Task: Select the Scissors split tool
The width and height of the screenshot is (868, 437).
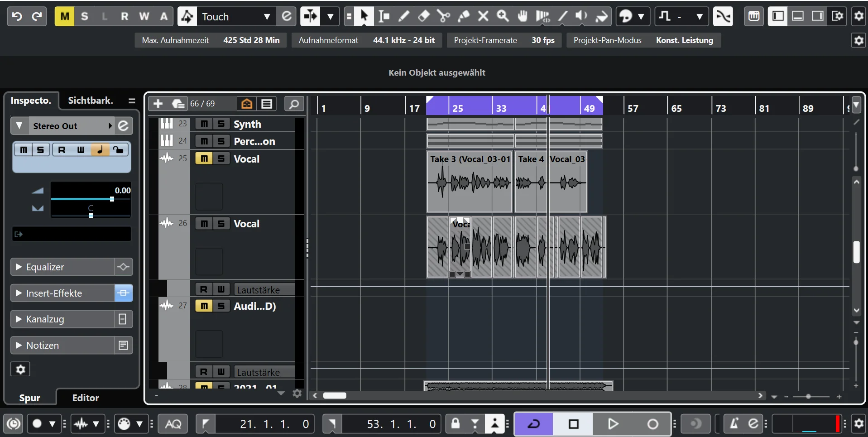Action: [x=443, y=17]
